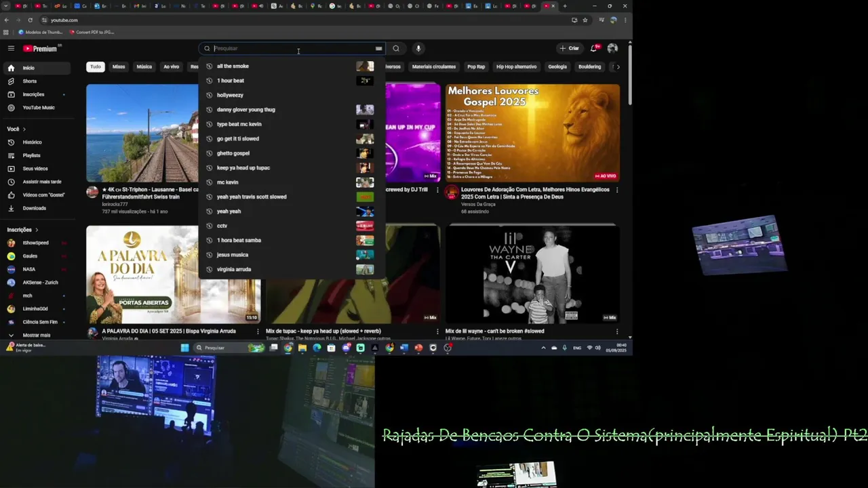Open a new Chrome tab
The image size is (868, 488).
point(565,6)
